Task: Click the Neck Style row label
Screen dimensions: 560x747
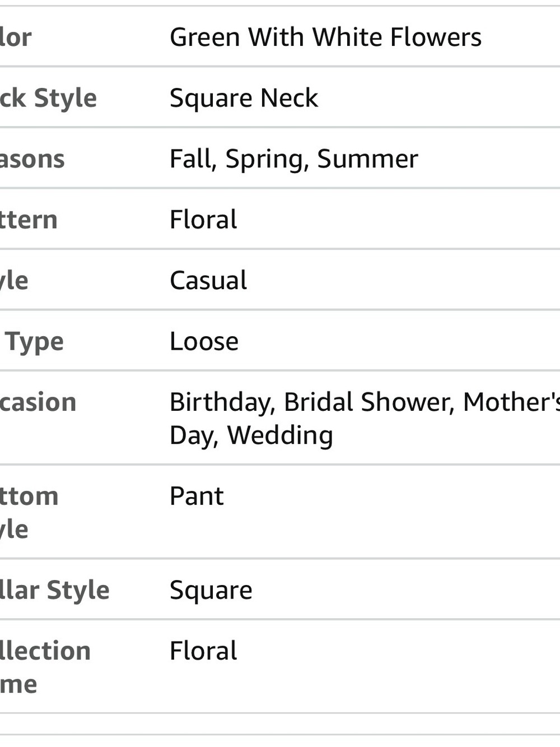Action: [x=48, y=99]
